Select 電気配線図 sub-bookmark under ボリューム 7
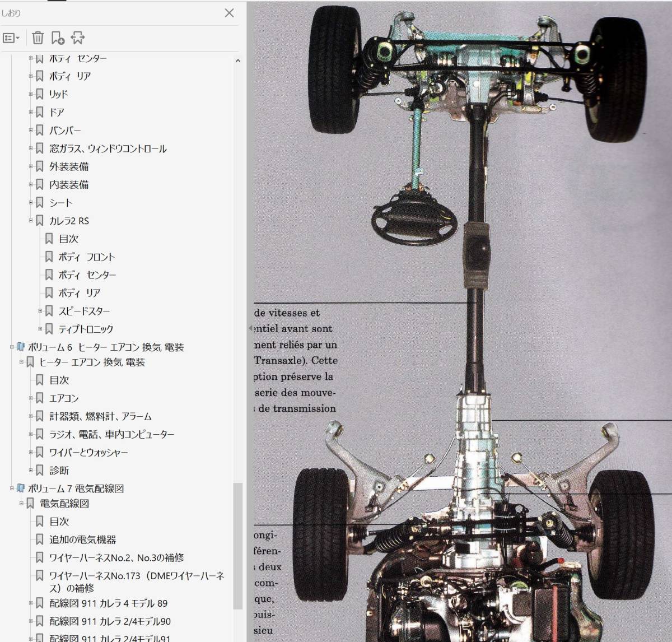 coord(64,503)
